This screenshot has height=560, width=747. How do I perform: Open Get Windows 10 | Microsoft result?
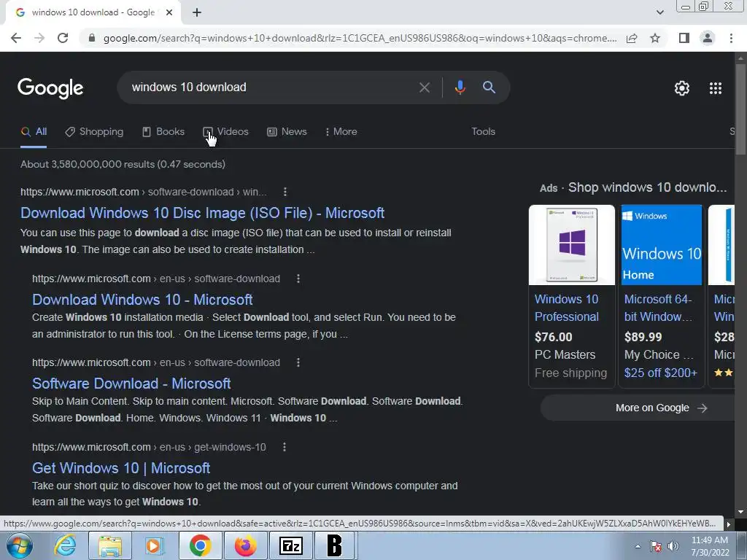121,468
